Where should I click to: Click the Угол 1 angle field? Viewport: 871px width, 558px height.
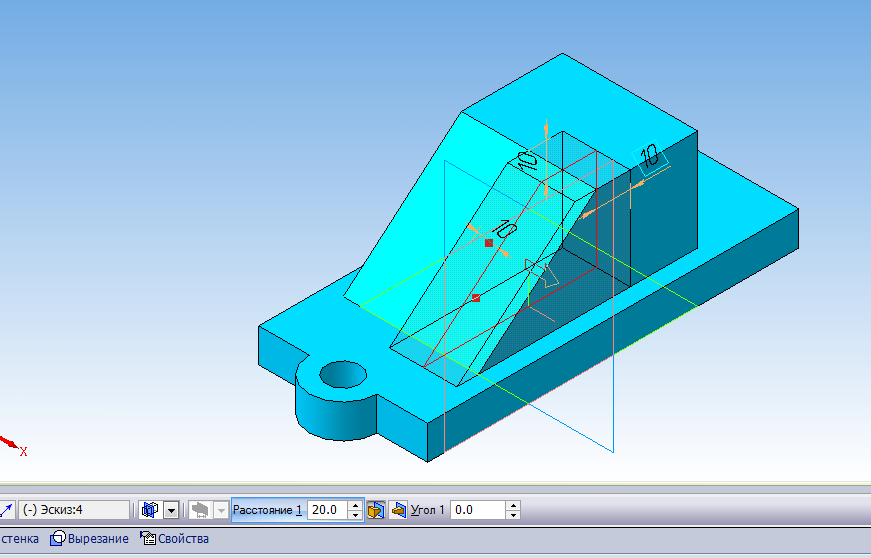[x=477, y=510]
